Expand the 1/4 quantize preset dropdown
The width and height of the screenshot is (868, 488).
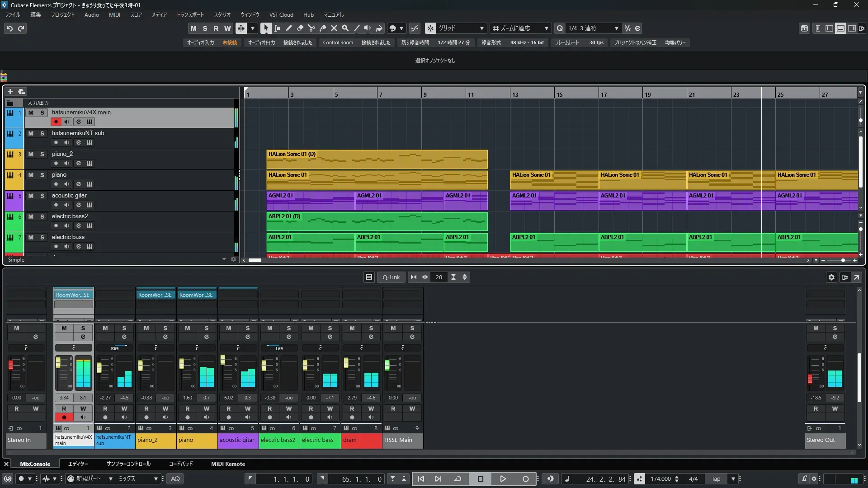coord(616,28)
